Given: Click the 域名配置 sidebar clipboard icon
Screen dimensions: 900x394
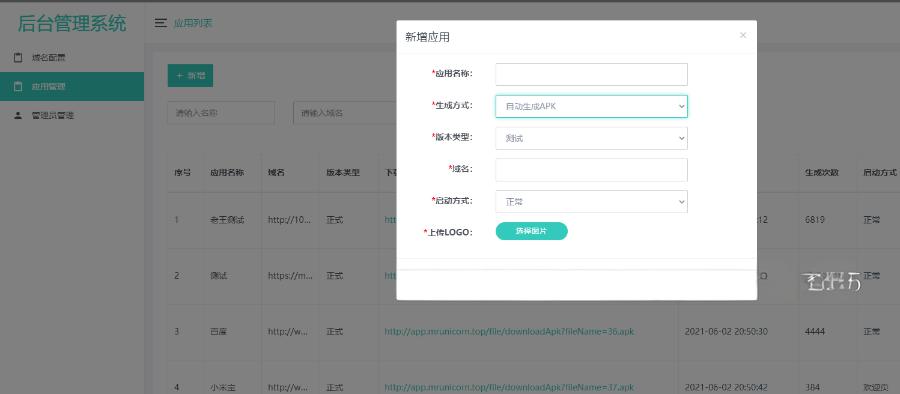Looking at the screenshot, I should click(x=18, y=57).
